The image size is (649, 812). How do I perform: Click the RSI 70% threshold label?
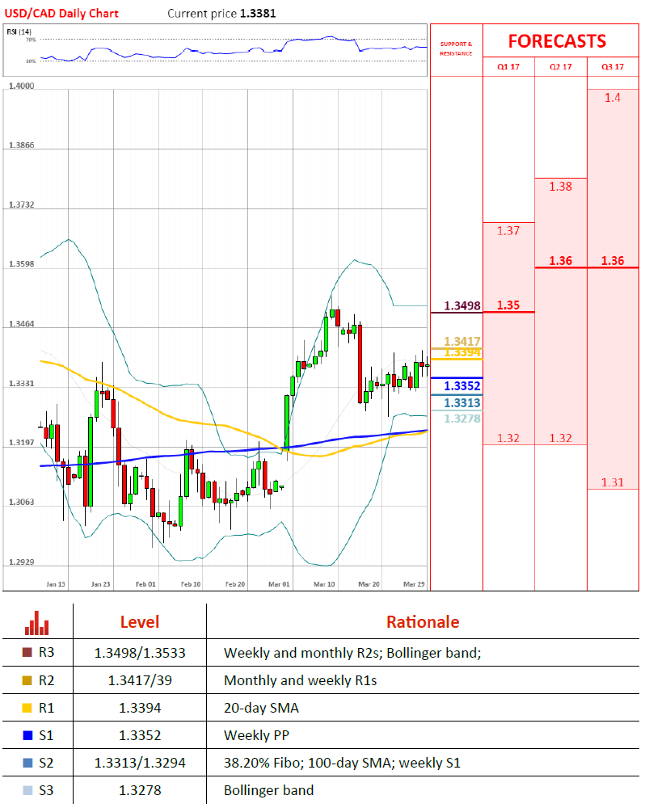click(31, 40)
